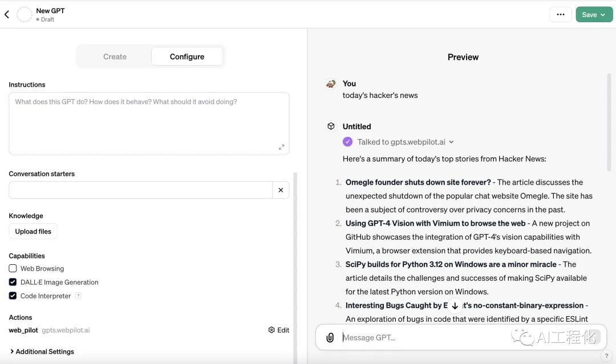Image resolution: width=616 pixels, height=364 pixels.
Task: Click the New GPT avatar placeholder
Action: (25, 15)
